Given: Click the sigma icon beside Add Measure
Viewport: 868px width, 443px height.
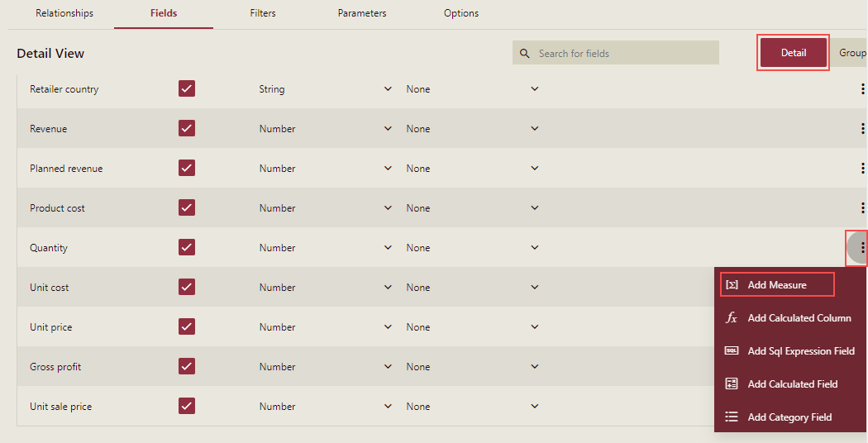Looking at the screenshot, I should click(732, 285).
